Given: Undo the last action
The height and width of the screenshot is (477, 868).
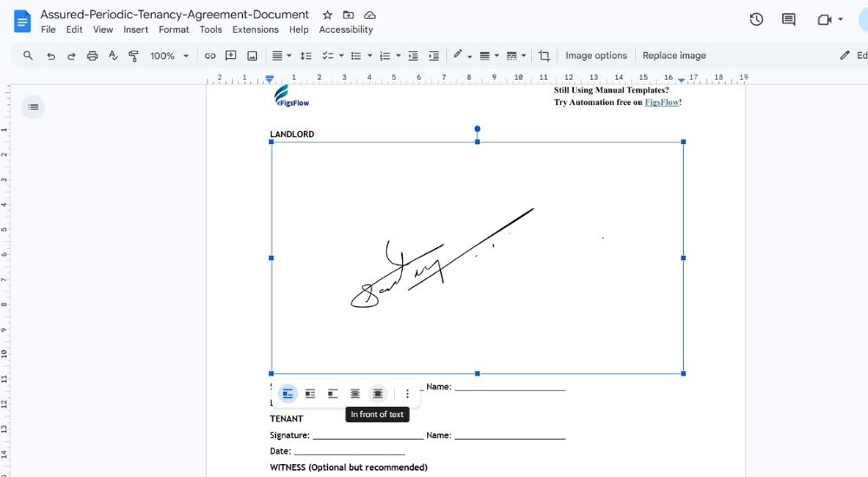Looking at the screenshot, I should click(x=50, y=56).
